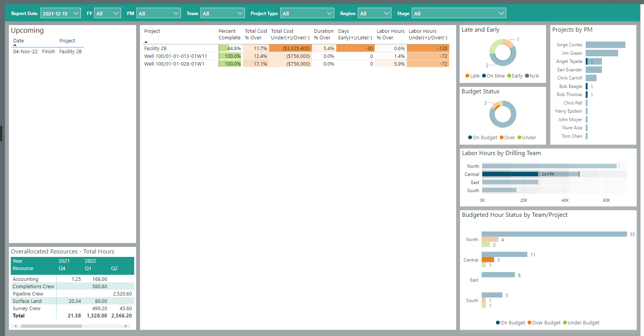
Task: Select Completions Crew row in resources table
Action: point(34,287)
